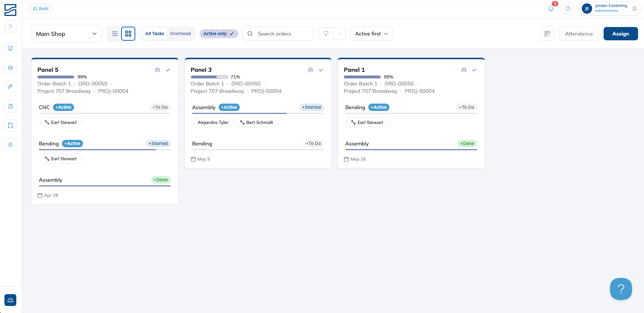Expand the filter options chevron

coord(340,34)
